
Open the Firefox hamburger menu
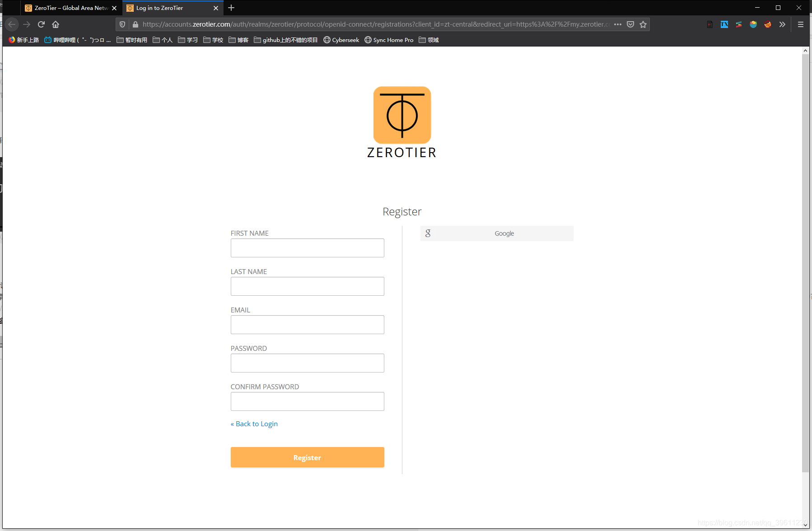801,24
